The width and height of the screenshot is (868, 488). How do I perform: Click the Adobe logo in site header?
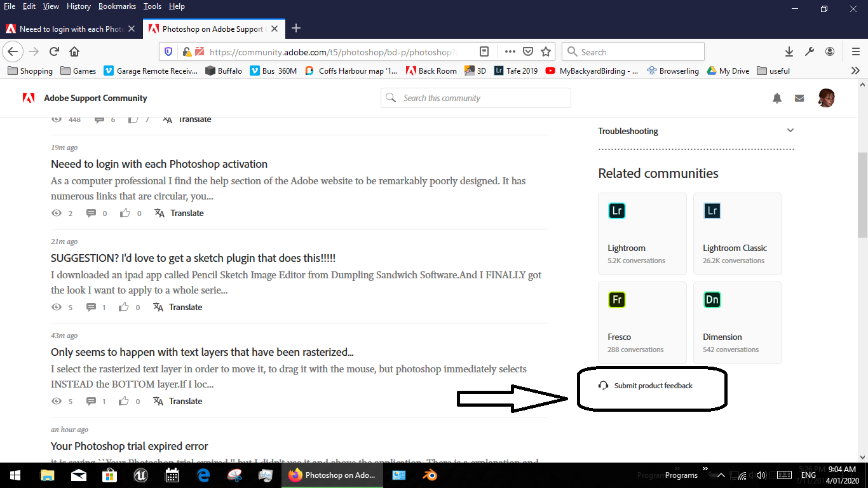pyautogui.click(x=29, y=98)
